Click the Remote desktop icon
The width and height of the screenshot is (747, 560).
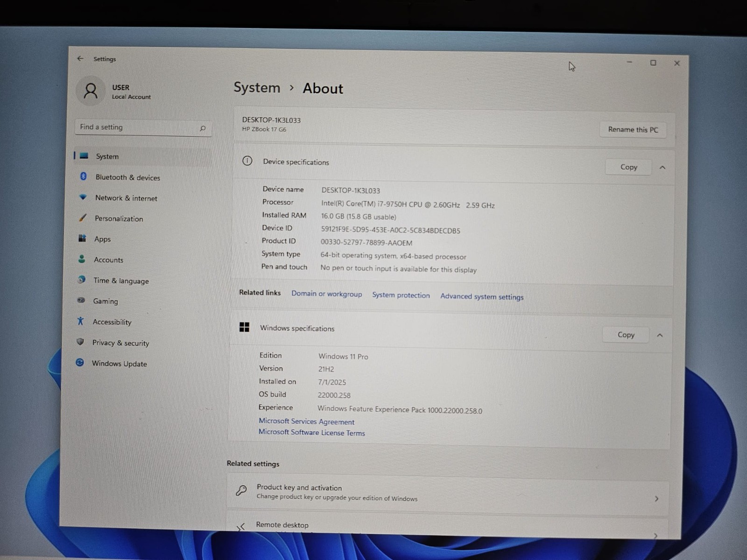[240, 527]
